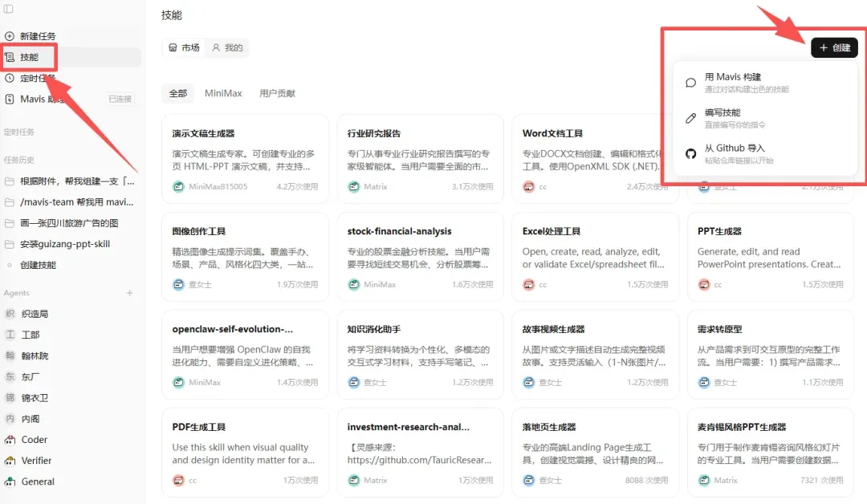Open 定时任务 in the sidebar
Viewport: 867px width, 504px height.
pos(38,78)
